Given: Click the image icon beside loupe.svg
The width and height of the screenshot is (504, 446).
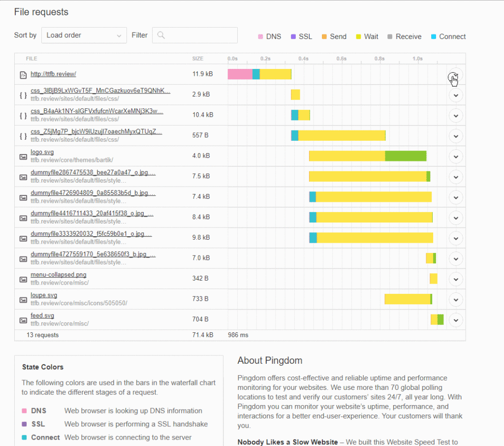Looking at the screenshot, I should coord(23,300).
